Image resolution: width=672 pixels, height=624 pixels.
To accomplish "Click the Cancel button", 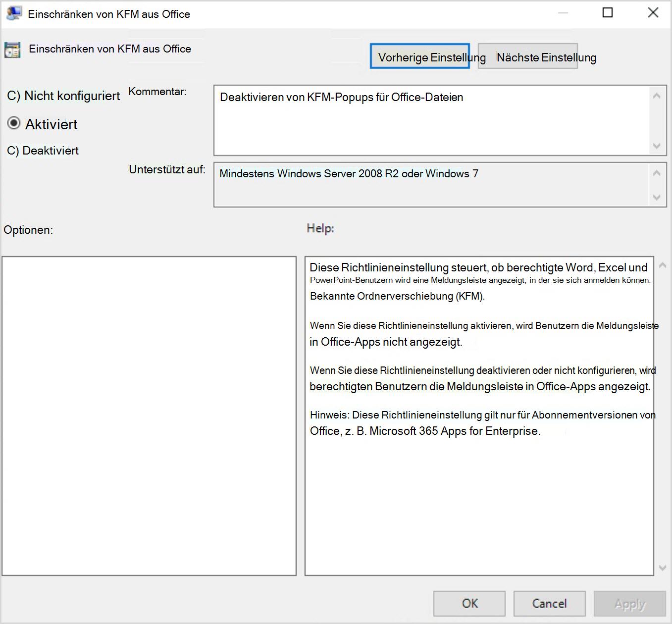I will click(549, 604).
